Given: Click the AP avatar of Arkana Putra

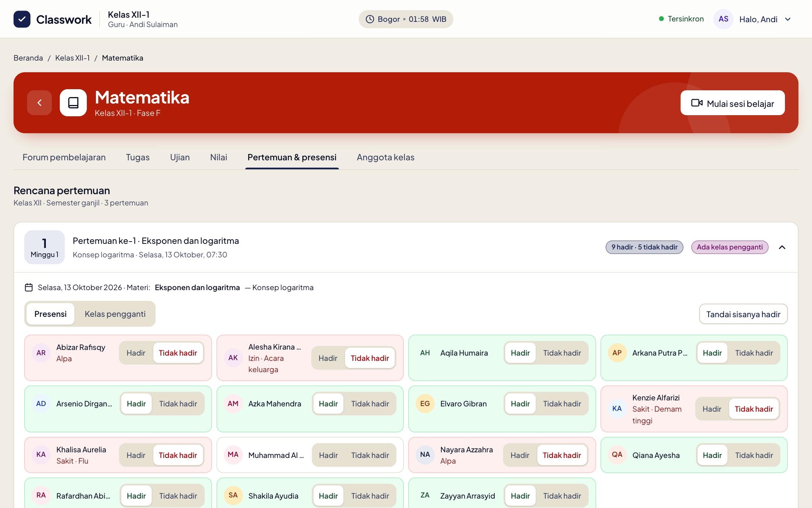Looking at the screenshot, I should [617, 353].
